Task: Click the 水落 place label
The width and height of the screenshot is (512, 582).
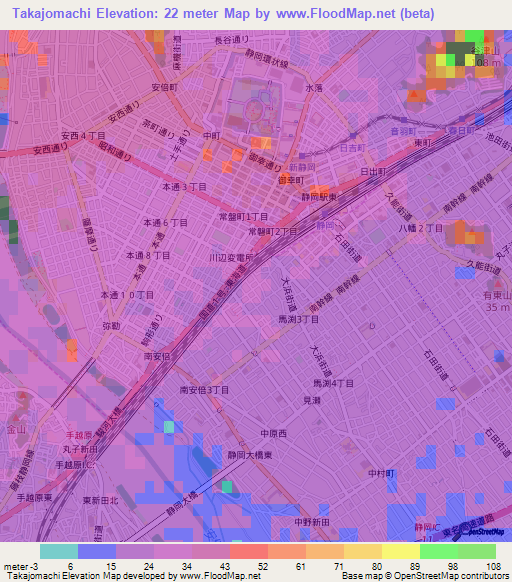Action: [x=314, y=88]
